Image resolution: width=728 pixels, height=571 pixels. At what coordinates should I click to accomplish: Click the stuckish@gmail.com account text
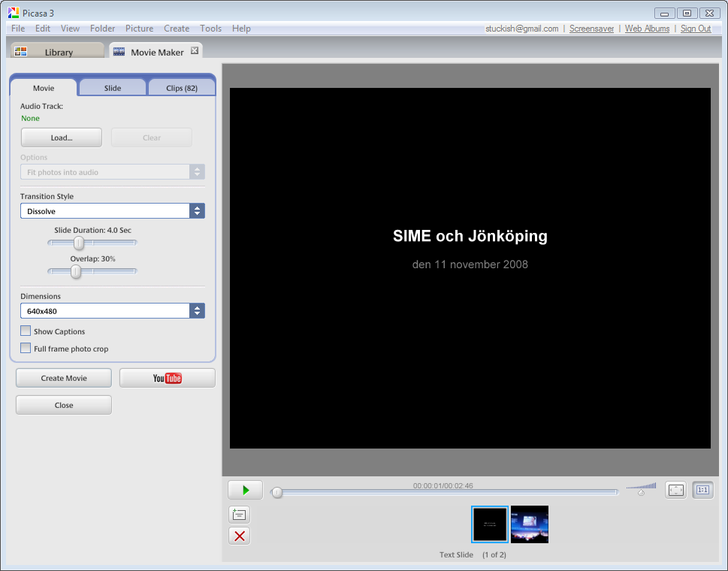pos(522,29)
